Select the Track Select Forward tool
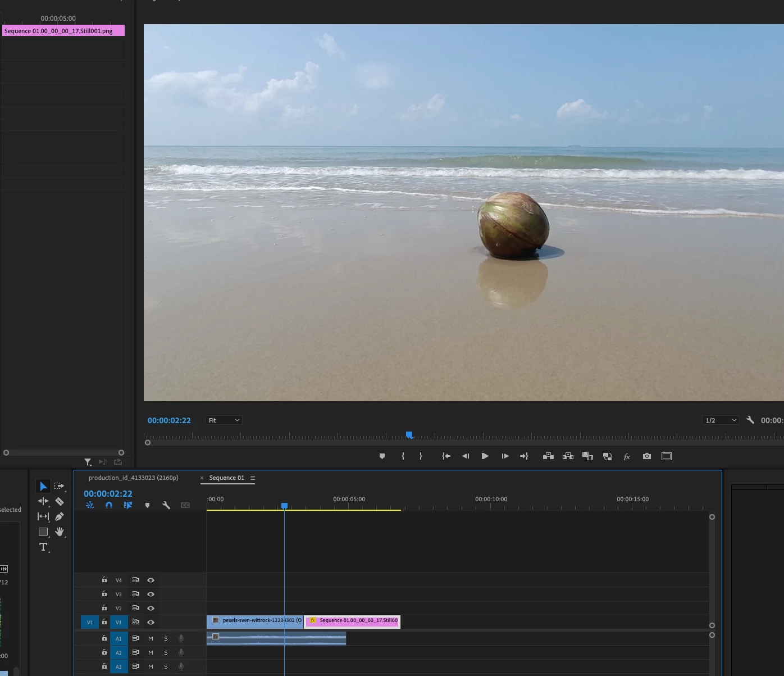The width and height of the screenshot is (784, 676). [59, 486]
